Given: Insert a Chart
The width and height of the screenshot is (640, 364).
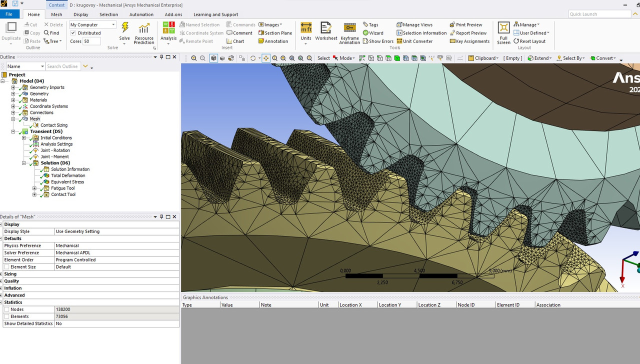Looking at the screenshot, I should point(235,41).
